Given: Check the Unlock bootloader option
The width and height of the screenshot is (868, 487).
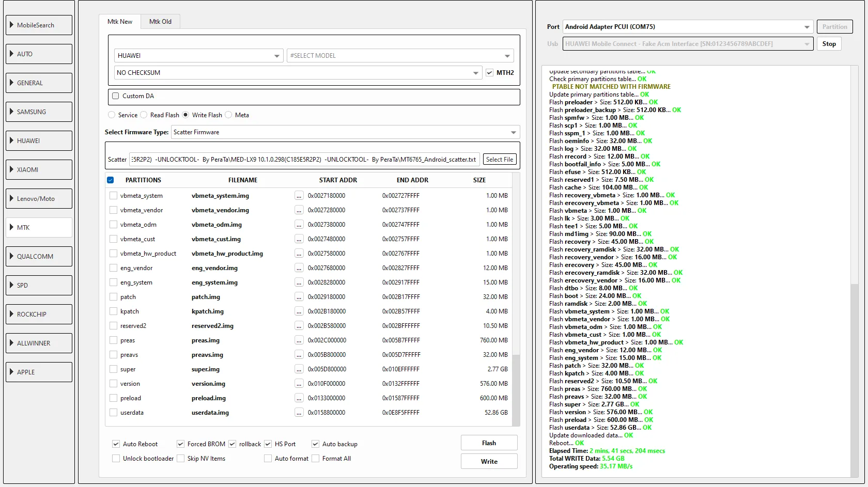Looking at the screenshot, I should pyautogui.click(x=116, y=459).
